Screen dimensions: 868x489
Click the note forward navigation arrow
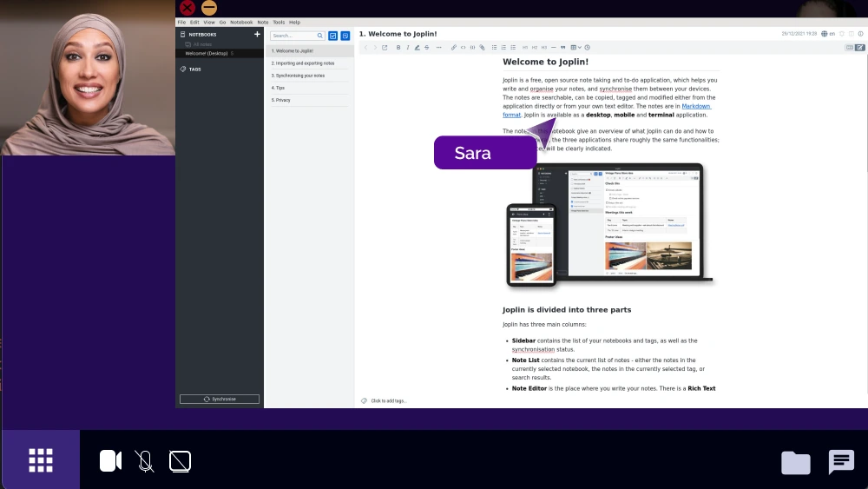point(375,48)
